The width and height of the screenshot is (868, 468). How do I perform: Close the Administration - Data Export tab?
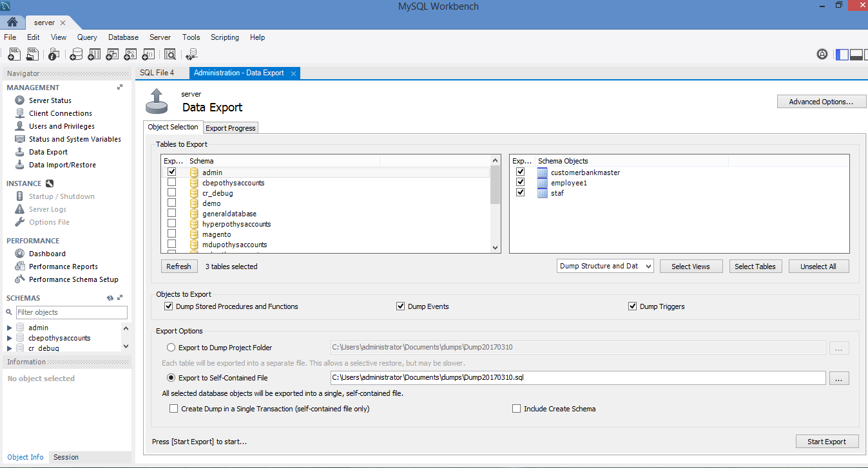tap(293, 73)
